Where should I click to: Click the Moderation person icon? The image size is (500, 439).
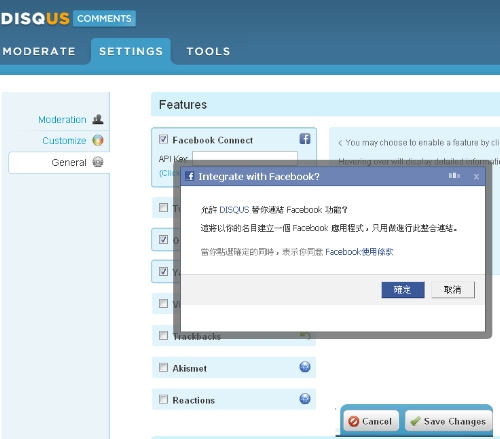98,119
